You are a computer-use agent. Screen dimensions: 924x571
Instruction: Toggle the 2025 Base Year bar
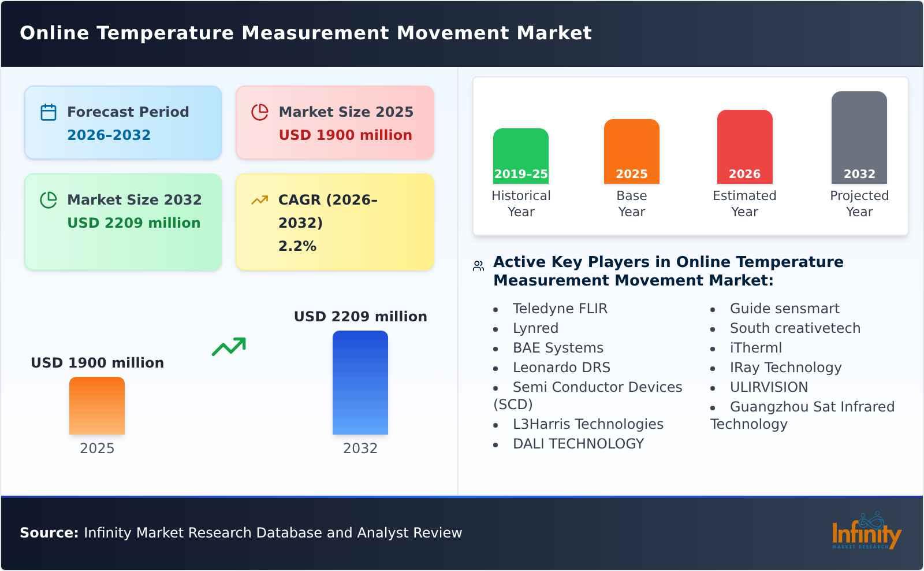pyautogui.click(x=631, y=151)
